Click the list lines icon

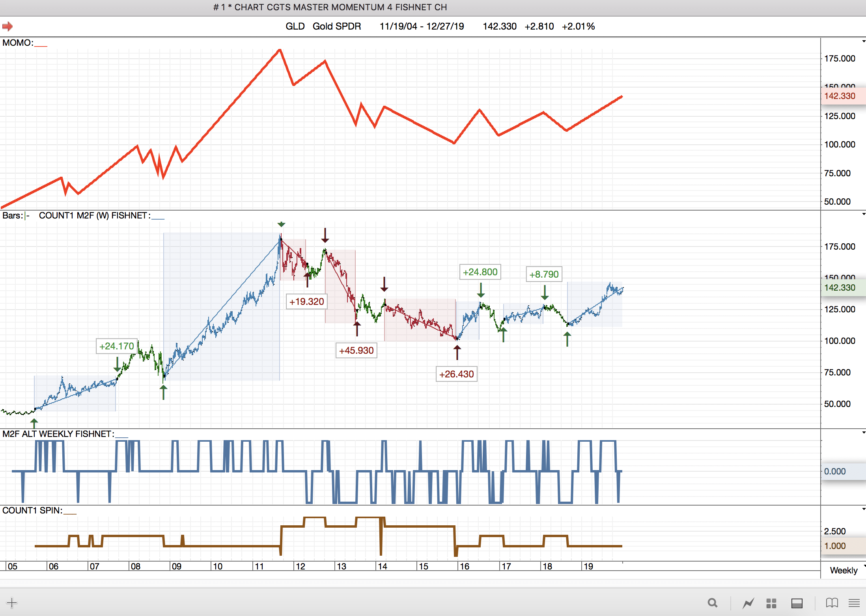pos(854,603)
